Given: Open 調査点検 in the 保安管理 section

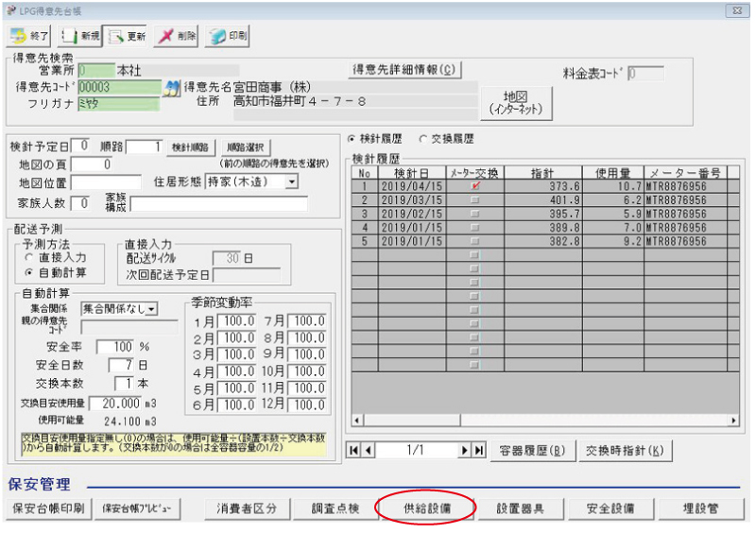Looking at the screenshot, I should 335,508.
